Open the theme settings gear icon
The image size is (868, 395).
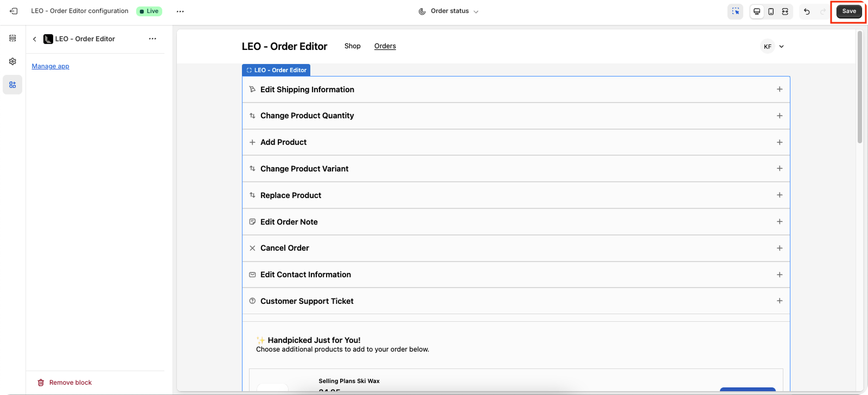[12, 61]
